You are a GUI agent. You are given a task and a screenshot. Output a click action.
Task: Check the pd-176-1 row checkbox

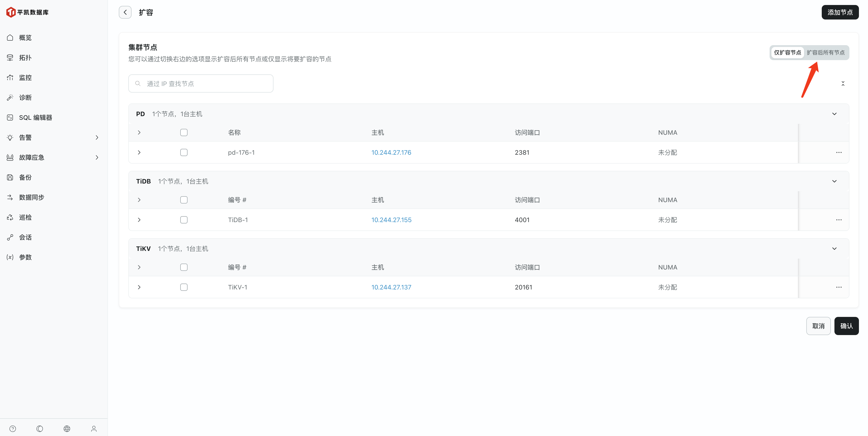[x=184, y=152]
